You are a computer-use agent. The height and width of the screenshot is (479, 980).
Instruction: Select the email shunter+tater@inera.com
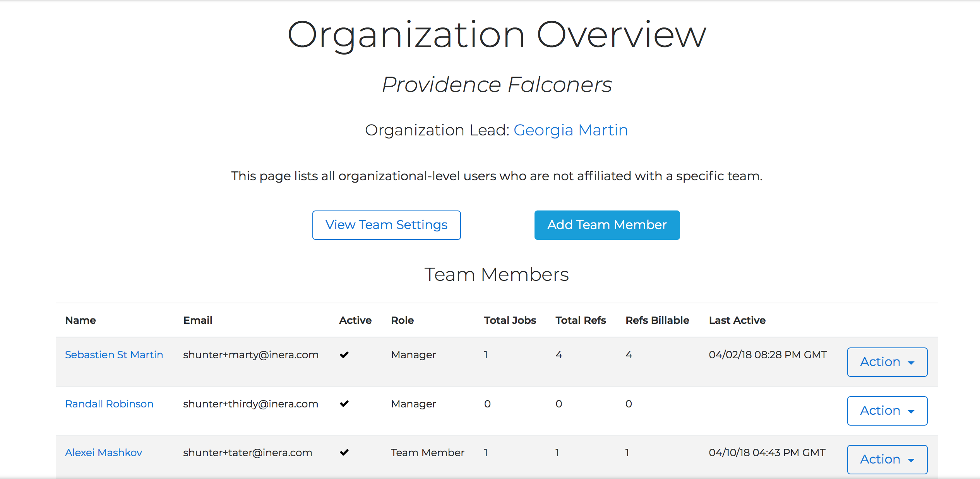[247, 453]
